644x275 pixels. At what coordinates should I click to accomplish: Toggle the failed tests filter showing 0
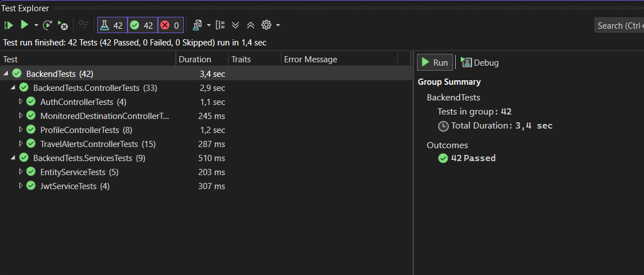click(x=170, y=25)
